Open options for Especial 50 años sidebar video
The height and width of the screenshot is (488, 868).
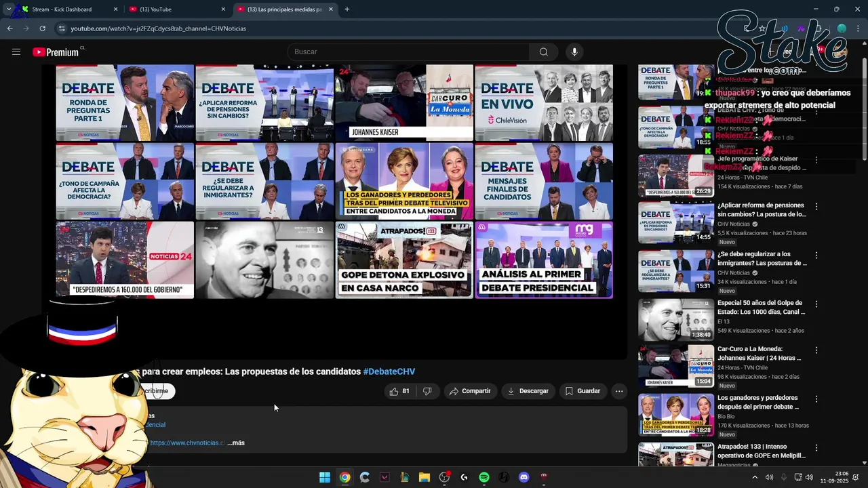point(816,304)
